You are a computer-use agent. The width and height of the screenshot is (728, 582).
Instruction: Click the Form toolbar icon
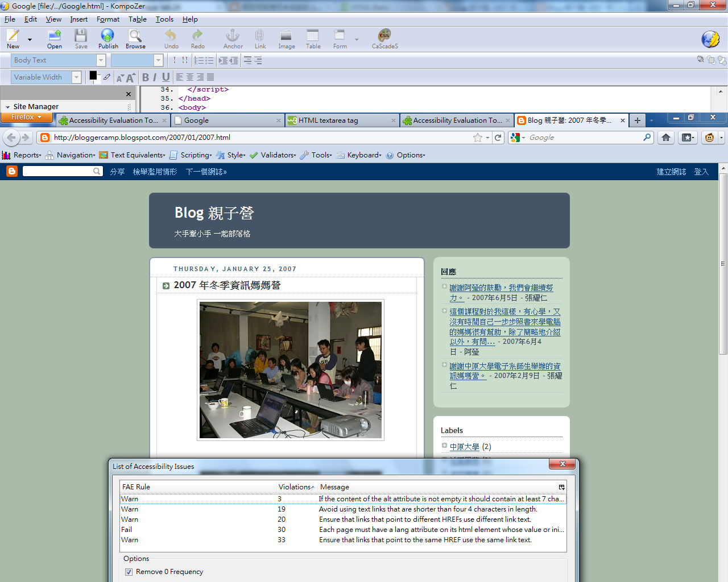[x=340, y=39]
